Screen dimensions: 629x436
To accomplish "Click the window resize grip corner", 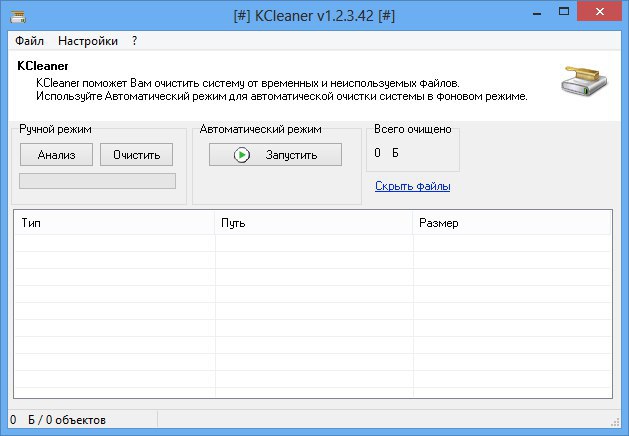I will click(x=615, y=422).
